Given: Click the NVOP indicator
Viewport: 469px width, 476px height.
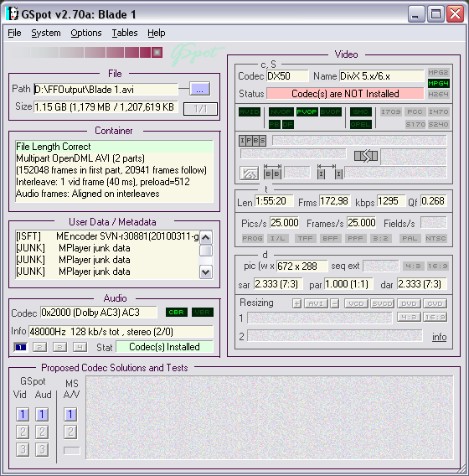Looking at the screenshot, I should pos(281,111).
